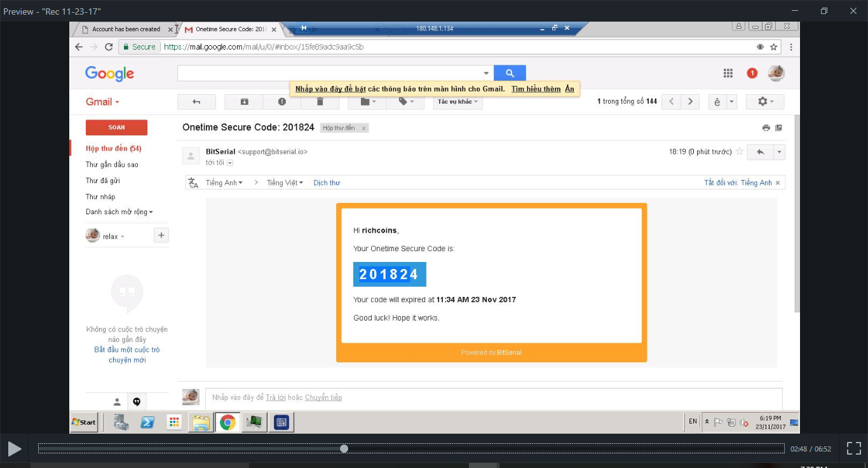Screen dimensions: 868x468
Task: Click the video progress slider handle
Action: click(344, 448)
